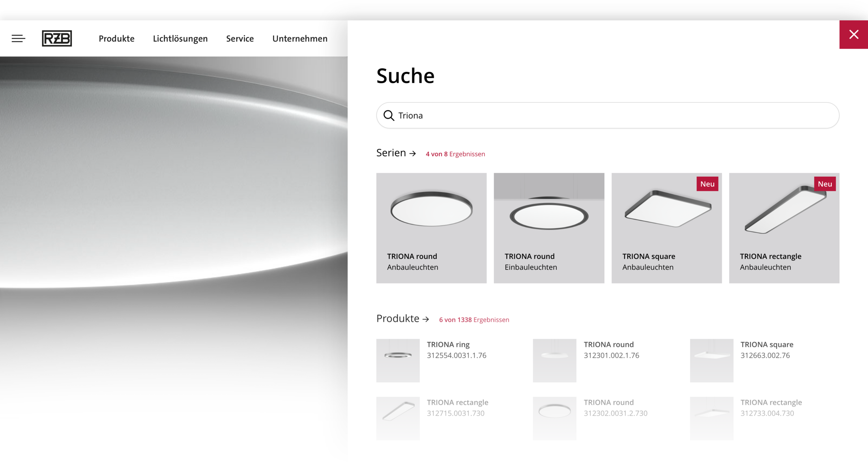Click into the Triona search field
Image resolution: width=868 pixels, height=464 pixels.
(608, 116)
